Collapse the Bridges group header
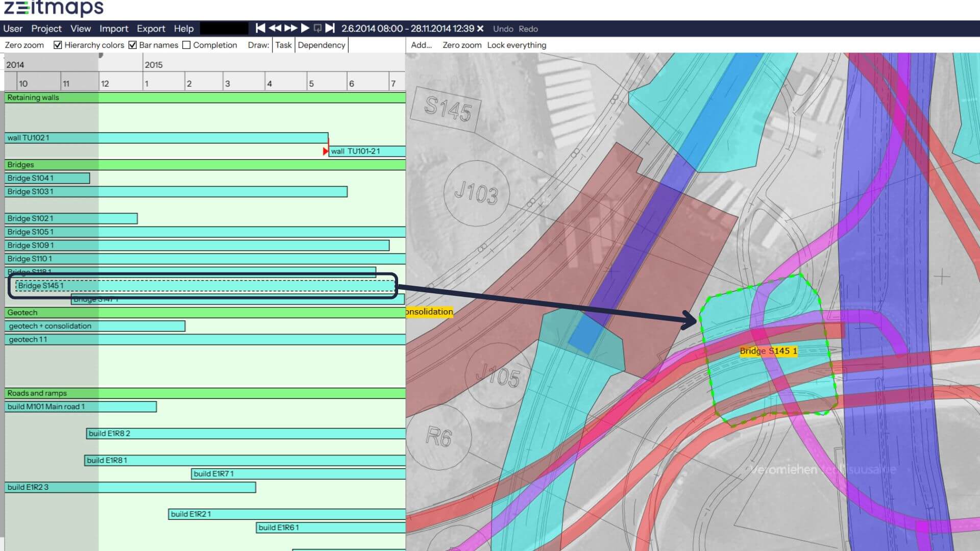The width and height of the screenshot is (980, 551). pos(205,165)
